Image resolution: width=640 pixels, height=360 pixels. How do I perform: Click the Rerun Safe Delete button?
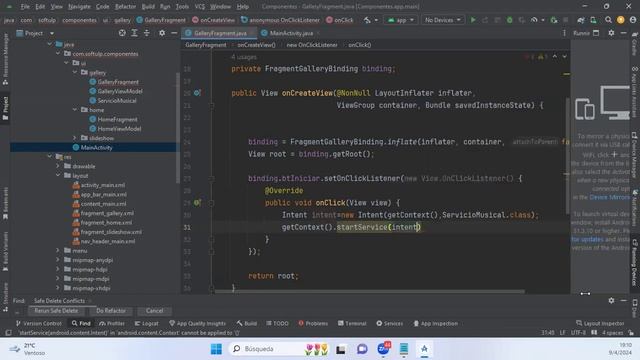point(56,311)
